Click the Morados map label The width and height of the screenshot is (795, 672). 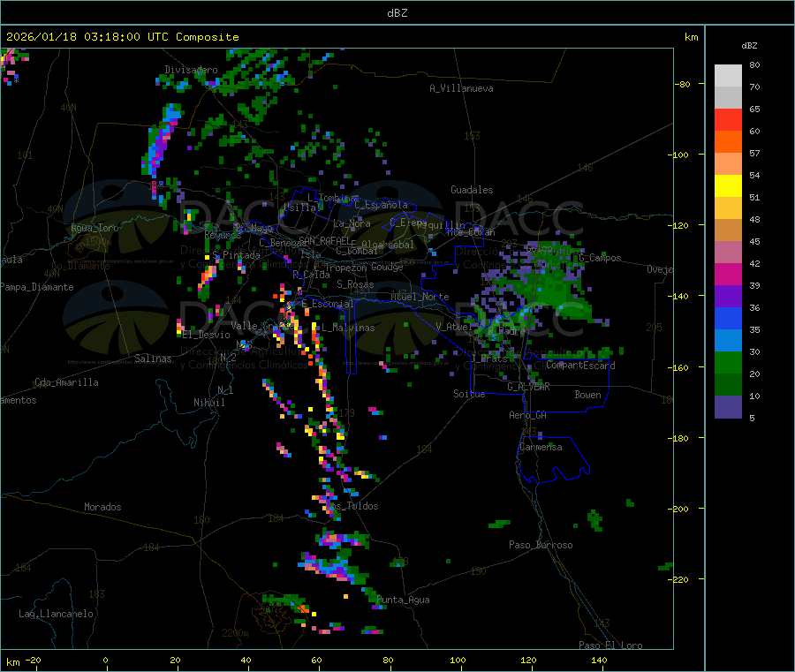[102, 507]
